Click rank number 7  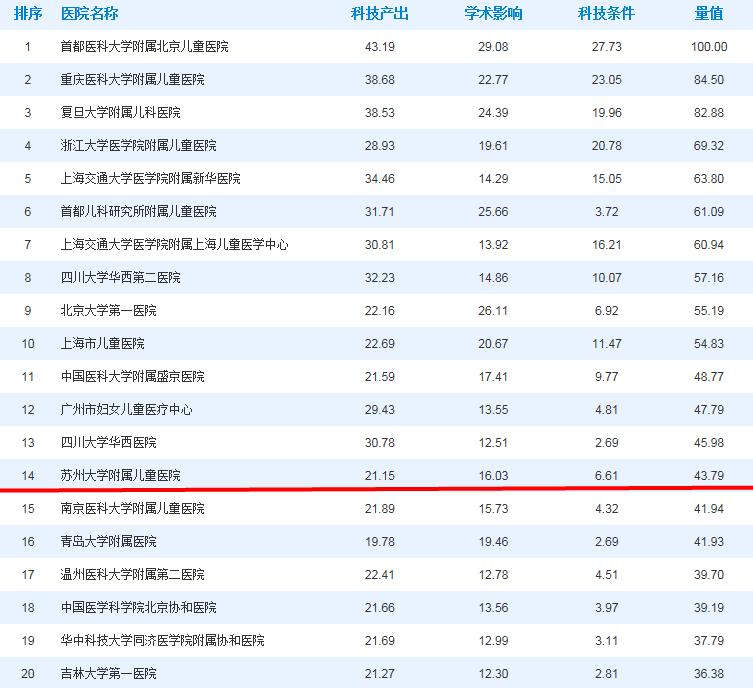tap(28, 244)
